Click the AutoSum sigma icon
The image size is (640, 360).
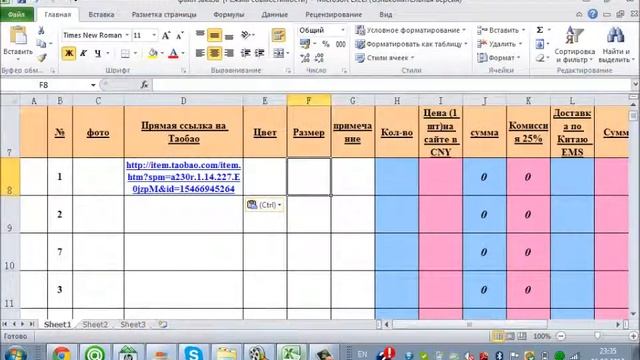tap(540, 30)
